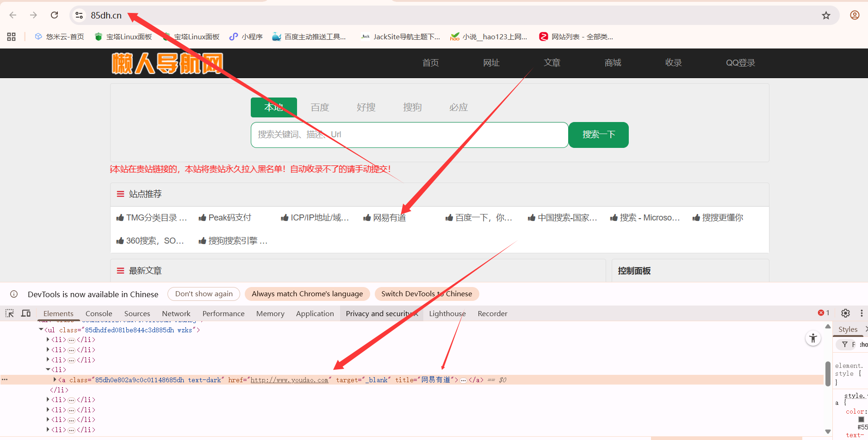
Task: Click the bookmark star in the address bar
Action: pos(826,15)
